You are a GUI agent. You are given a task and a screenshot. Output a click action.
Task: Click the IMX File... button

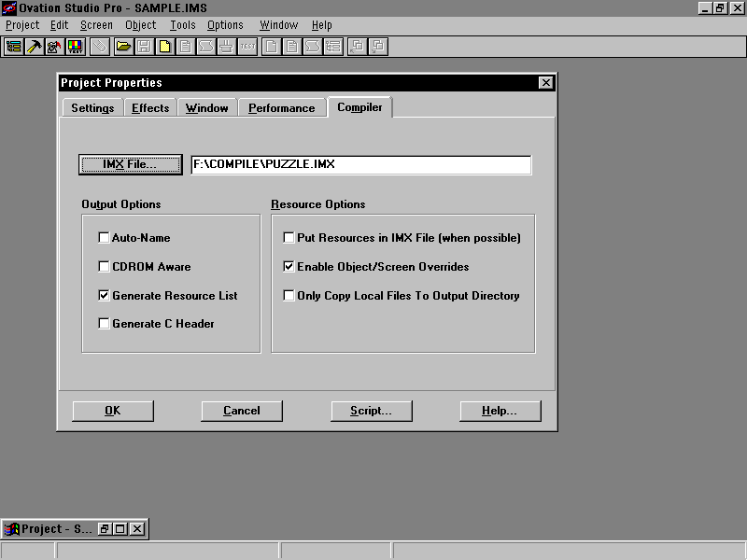point(130,164)
